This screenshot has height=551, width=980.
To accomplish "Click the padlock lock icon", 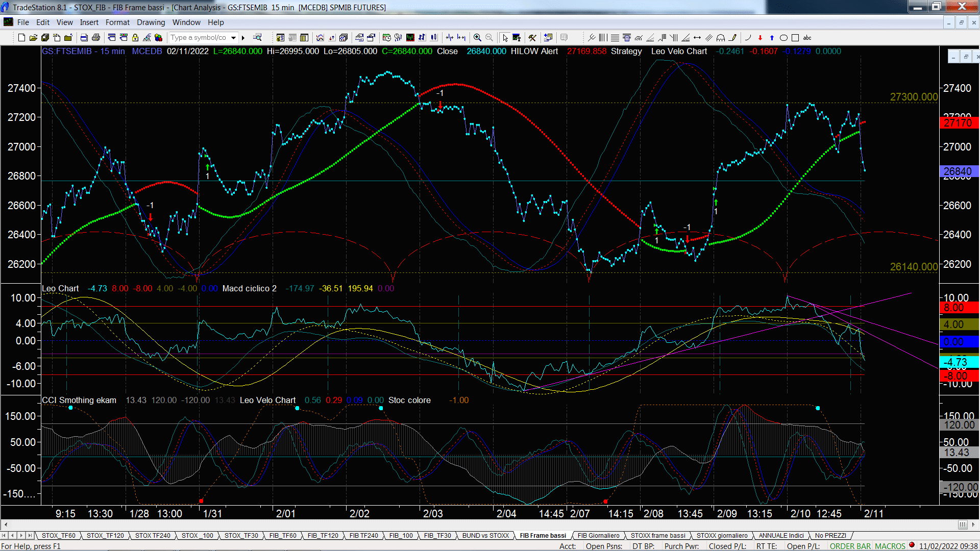I will coord(135,38).
